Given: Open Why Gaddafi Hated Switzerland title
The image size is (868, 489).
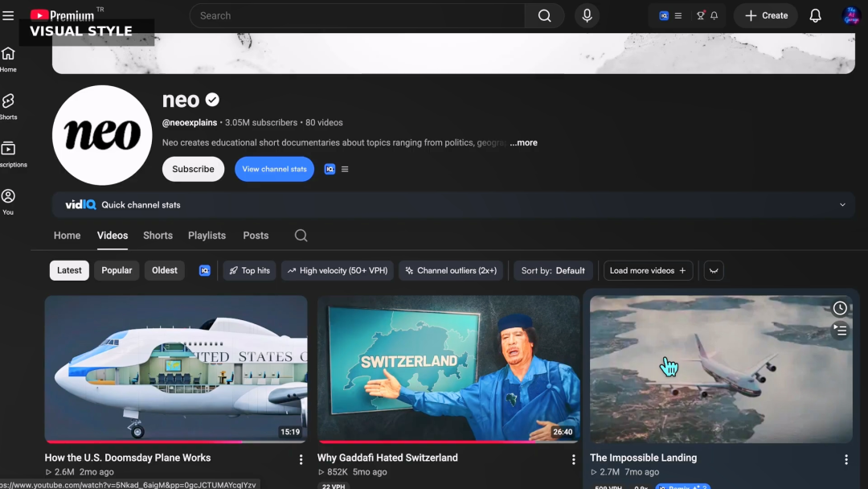Looking at the screenshot, I should point(387,458).
